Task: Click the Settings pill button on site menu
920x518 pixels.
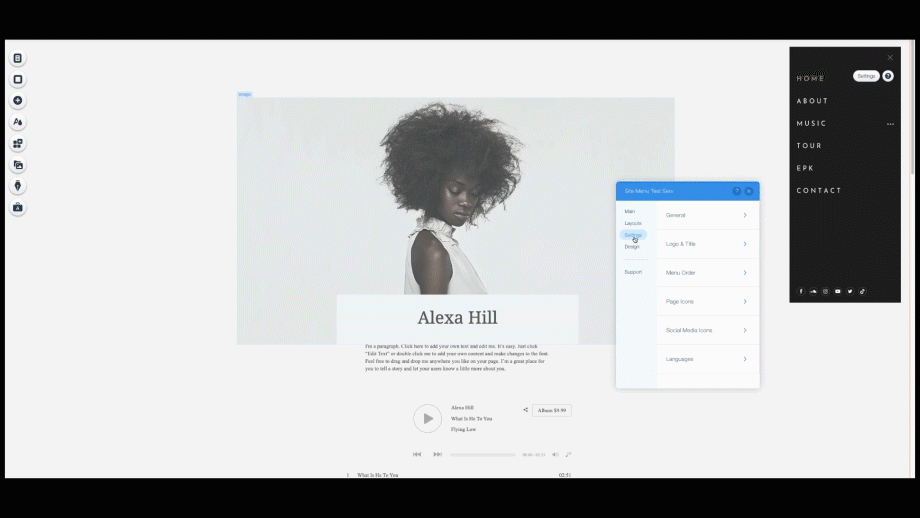Action: (x=866, y=76)
